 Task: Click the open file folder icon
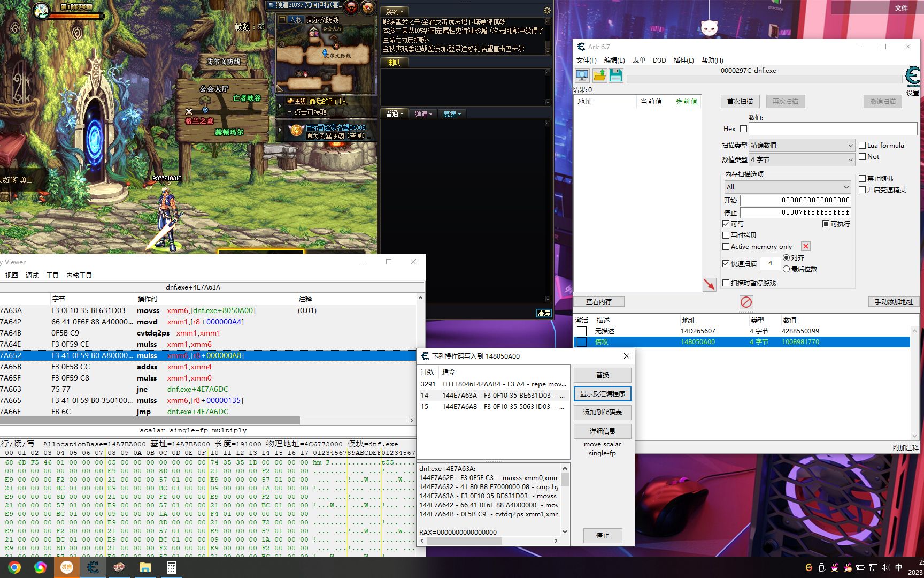pyautogui.click(x=599, y=75)
